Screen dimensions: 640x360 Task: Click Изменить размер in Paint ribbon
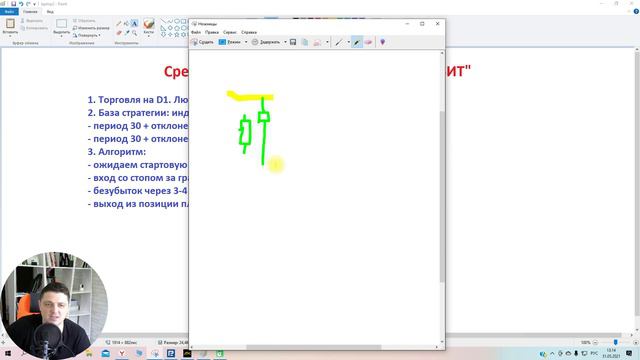91,28
